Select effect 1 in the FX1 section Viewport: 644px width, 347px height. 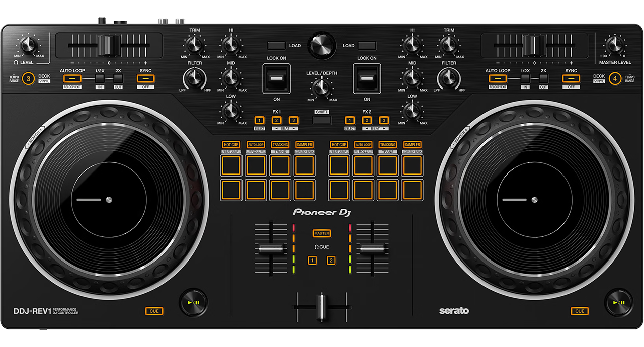[x=259, y=120]
